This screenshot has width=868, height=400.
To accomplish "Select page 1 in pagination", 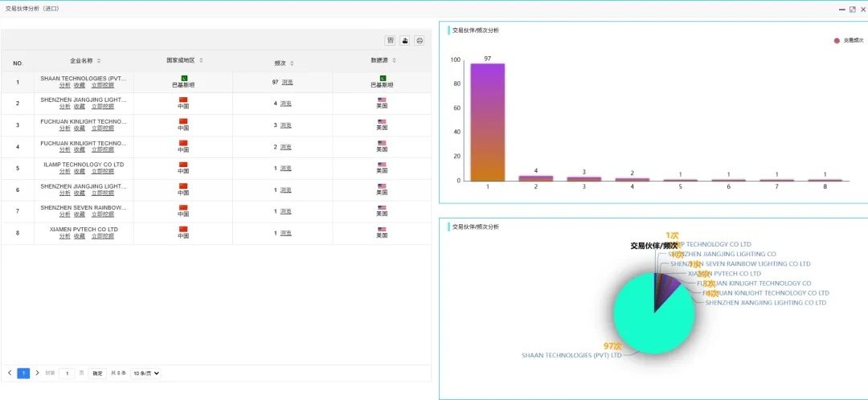I will pyautogui.click(x=23, y=373).
